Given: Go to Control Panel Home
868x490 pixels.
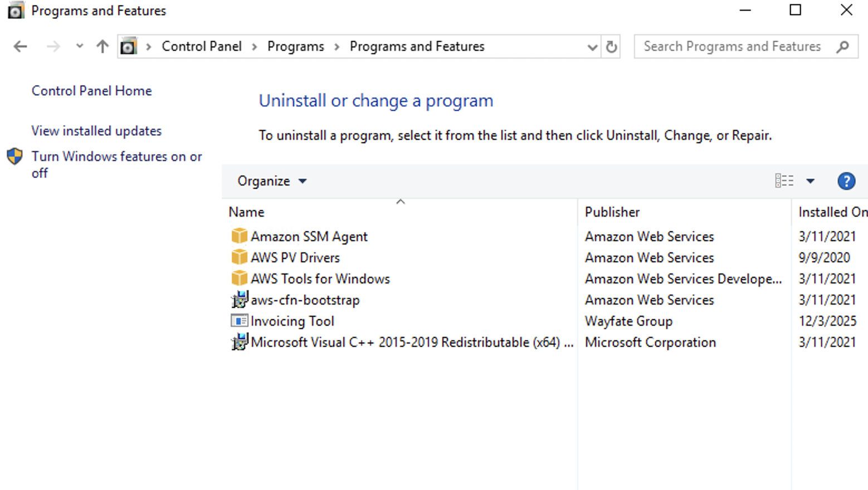Looking at the screenshot, I should click(91, 91).
